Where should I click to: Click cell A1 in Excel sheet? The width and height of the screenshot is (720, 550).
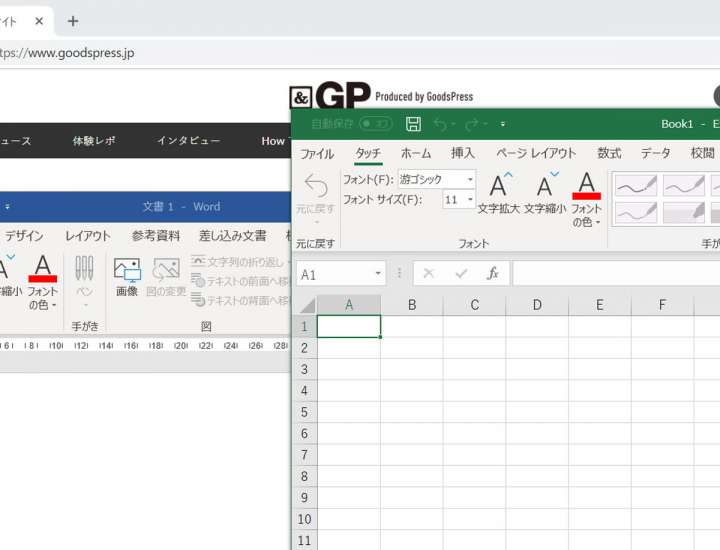pyautogui.click(x=349, y=326)
